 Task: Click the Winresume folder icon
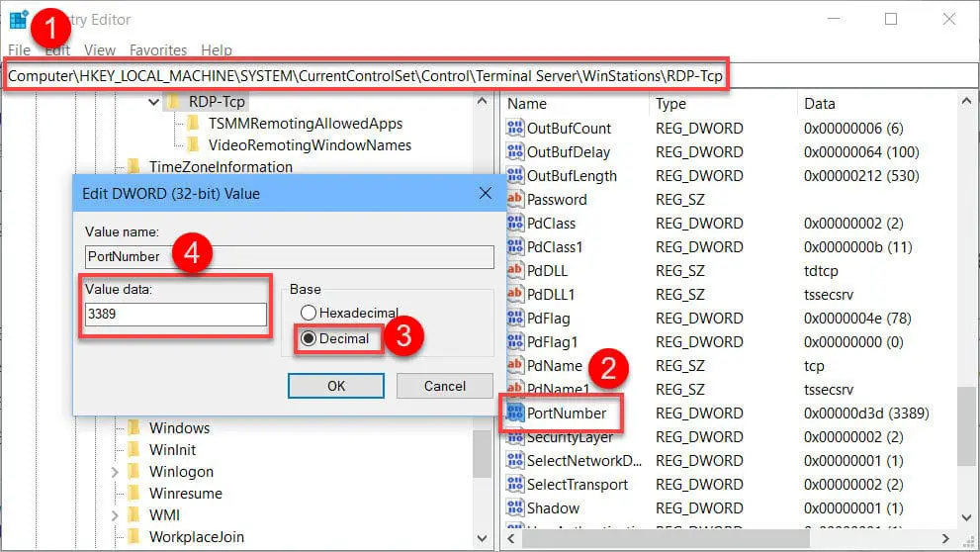(134, 494)
